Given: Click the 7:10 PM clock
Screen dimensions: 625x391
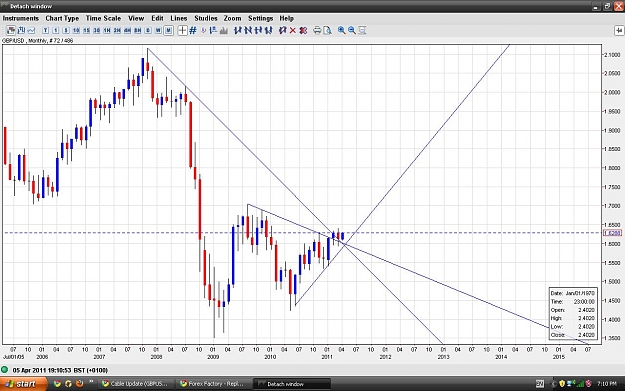Looking at the screenshot, I should pos(607,384).
